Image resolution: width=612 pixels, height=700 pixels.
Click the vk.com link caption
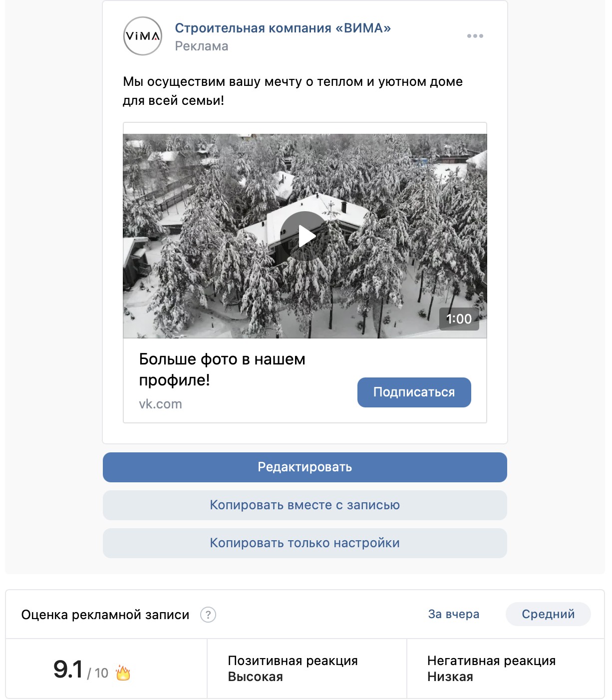(x=160, y=404)
